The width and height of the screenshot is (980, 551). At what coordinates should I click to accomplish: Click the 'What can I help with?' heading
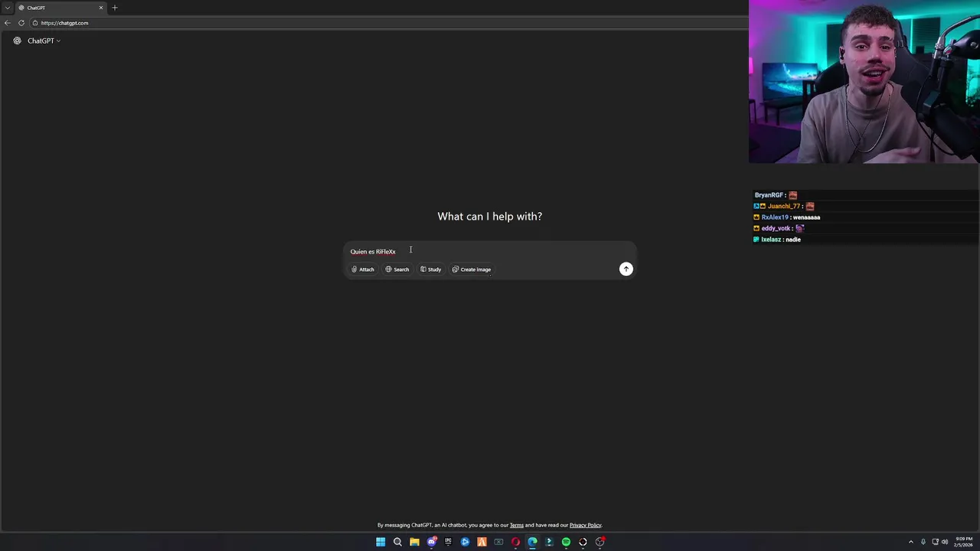click(x=490, y=217)
